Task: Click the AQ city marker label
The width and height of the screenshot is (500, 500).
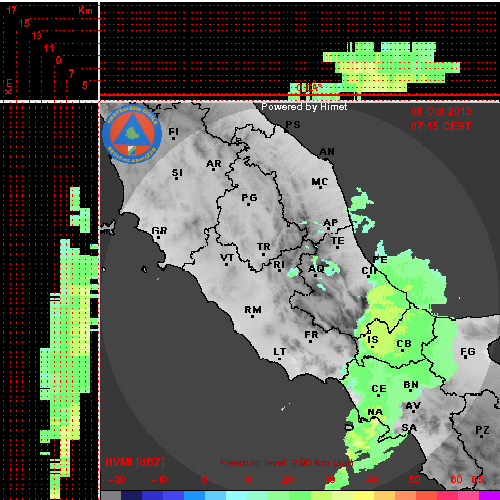Action: (316, 269)
